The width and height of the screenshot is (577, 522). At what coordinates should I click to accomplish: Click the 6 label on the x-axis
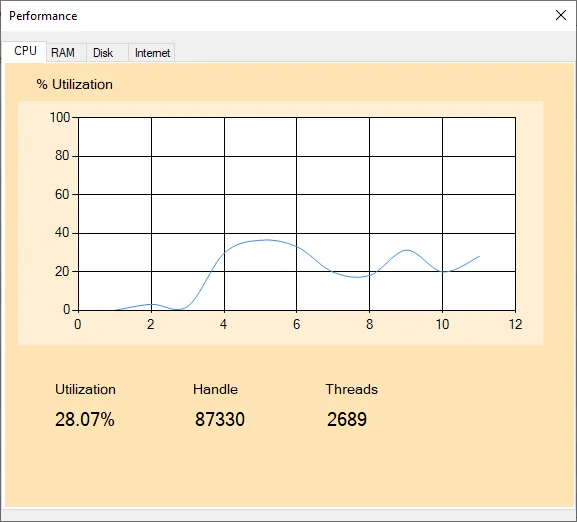click(x=297, y=324)
